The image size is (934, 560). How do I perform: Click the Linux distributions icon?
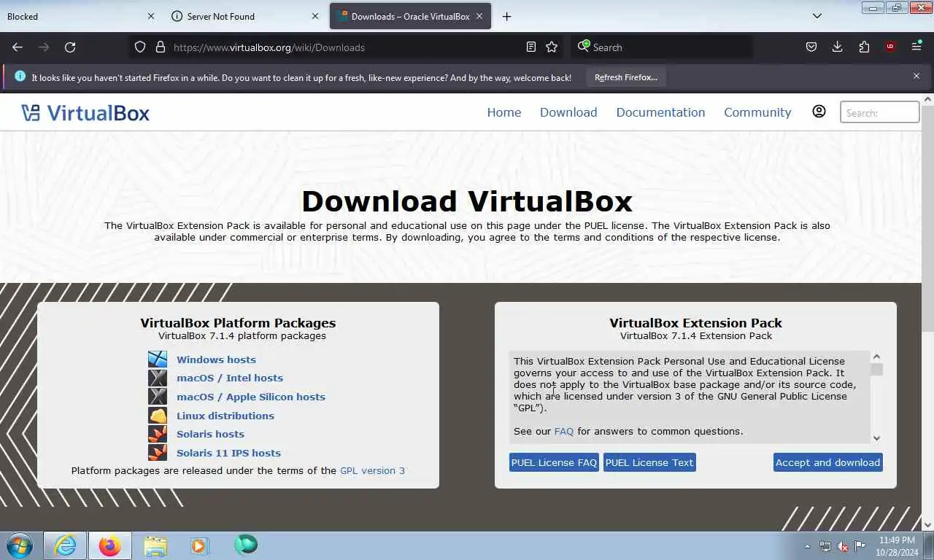point(158,416)
